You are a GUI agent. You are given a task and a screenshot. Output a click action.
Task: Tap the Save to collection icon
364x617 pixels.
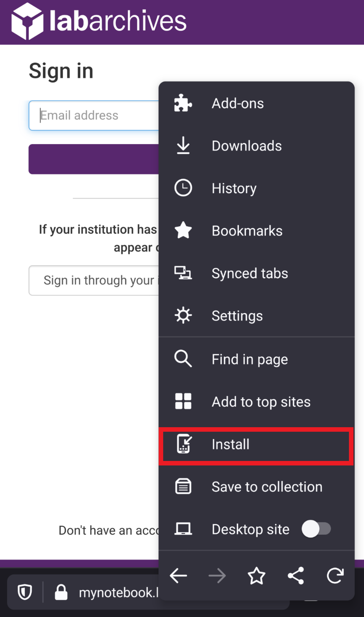pyautogui.click(x=183, y=486)
